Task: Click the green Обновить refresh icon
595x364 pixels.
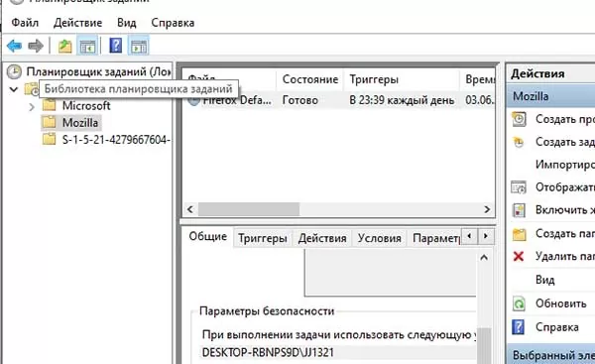Action: 519,303
